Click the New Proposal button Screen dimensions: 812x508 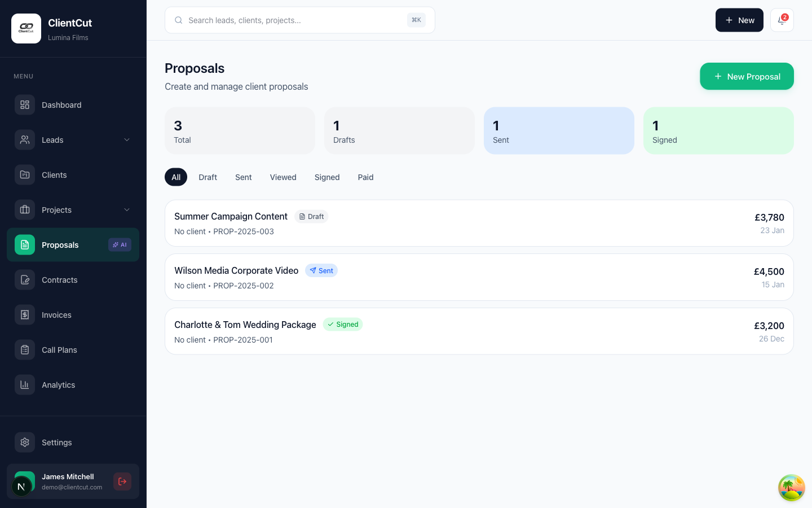click(747, 76)
